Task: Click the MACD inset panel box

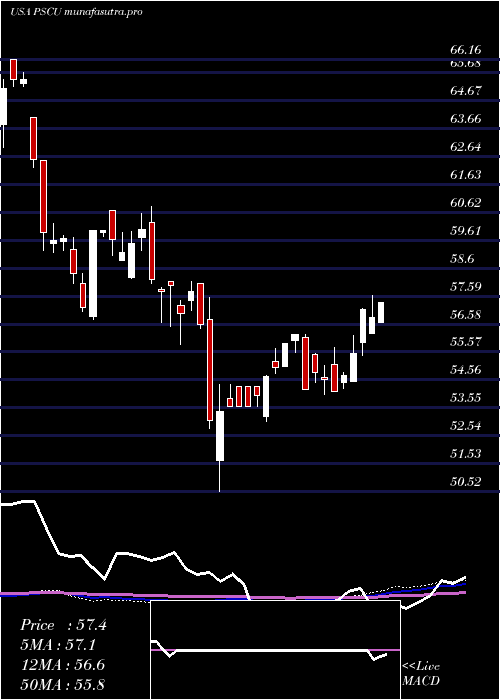Action: tap(275, 650)
